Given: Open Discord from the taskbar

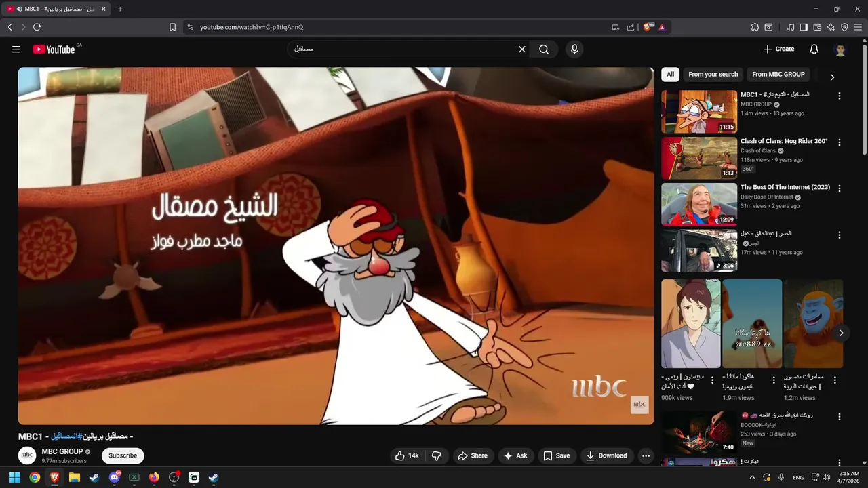Looking at the screenshot, I should point(115,477).
